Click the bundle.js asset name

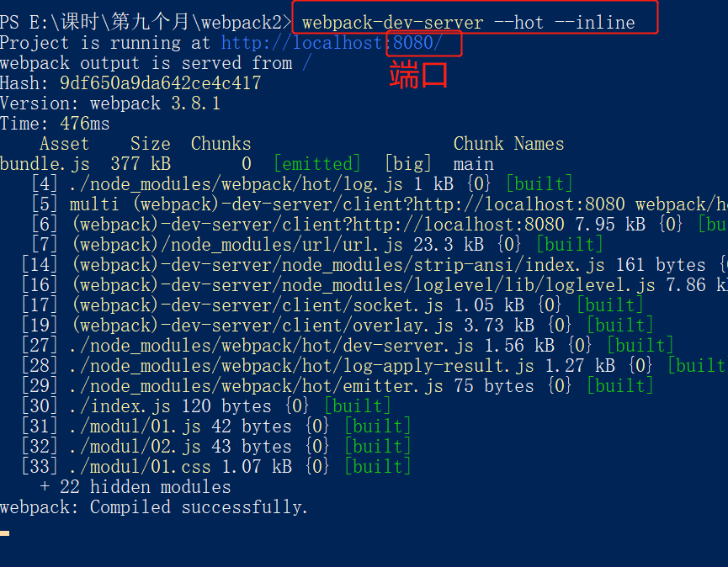point(45,164)
